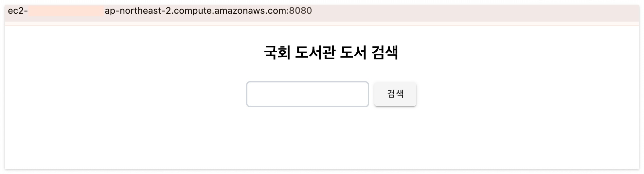Click the 국회 도서관 도서 검색 heading

(331, 53)
